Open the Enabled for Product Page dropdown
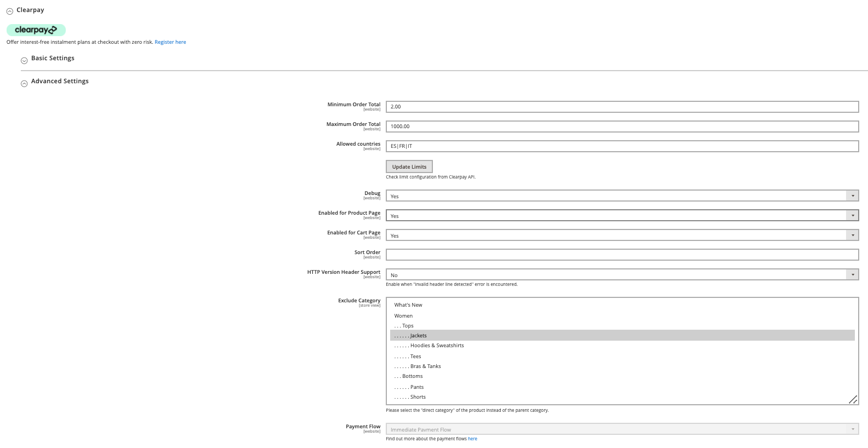Screen dimensions: 868x448 click(622, 216)
